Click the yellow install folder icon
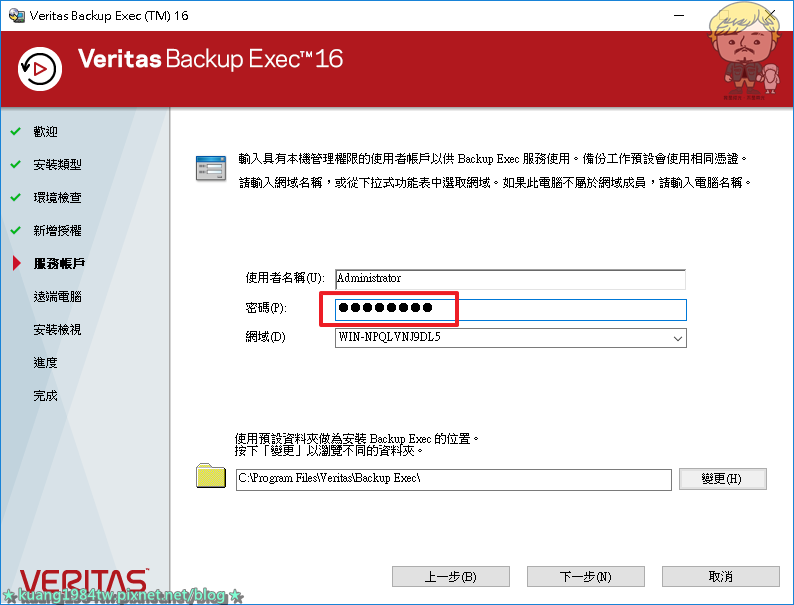 point(211,476)
